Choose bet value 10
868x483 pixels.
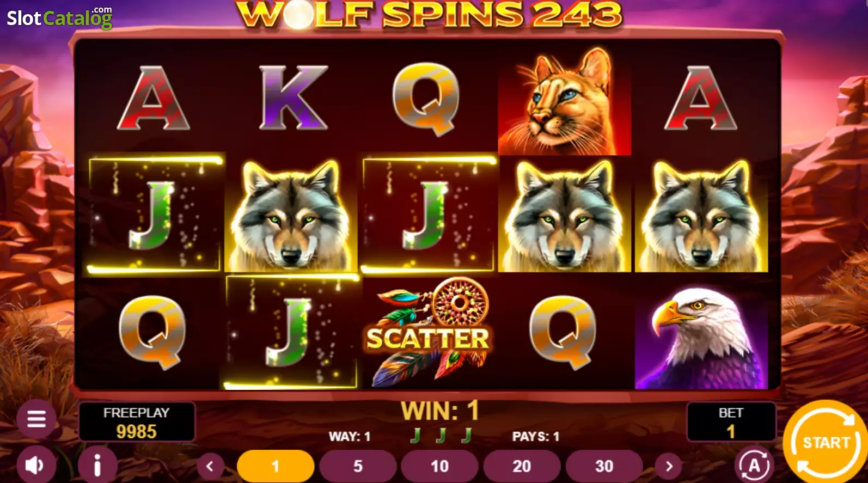point(439,466)
